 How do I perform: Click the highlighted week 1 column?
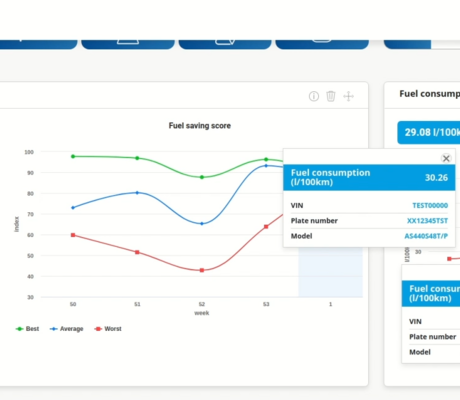tap(330, 272)
